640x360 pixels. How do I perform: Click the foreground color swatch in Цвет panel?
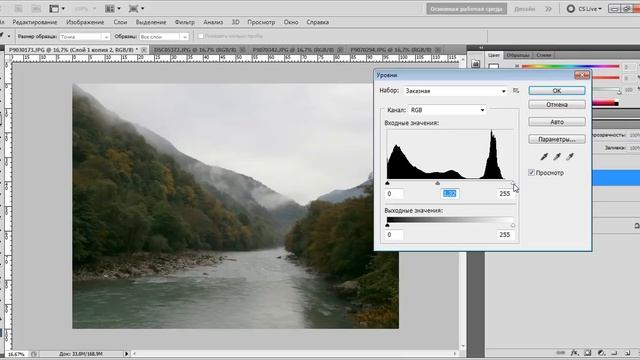click(493, 66)
